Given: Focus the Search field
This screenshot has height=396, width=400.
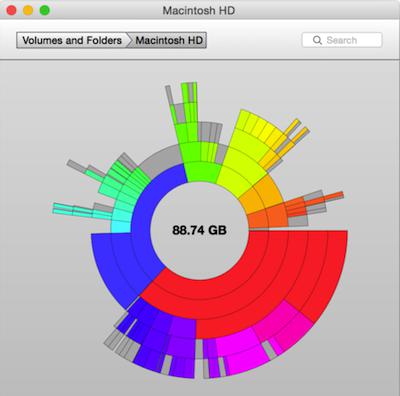Looking at the screenshot, I should tap(342, 40).
